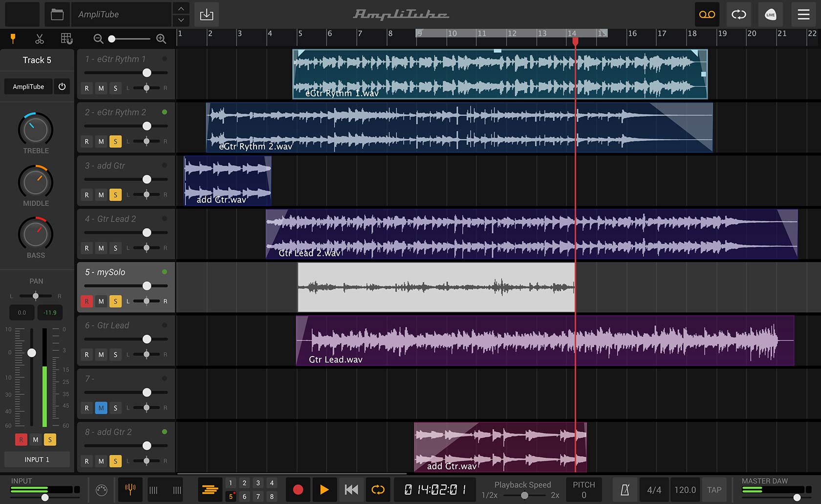Click the BASS knob
This screenshot has width=821, height=504.
pyautogui.click(x=36, y=235)
